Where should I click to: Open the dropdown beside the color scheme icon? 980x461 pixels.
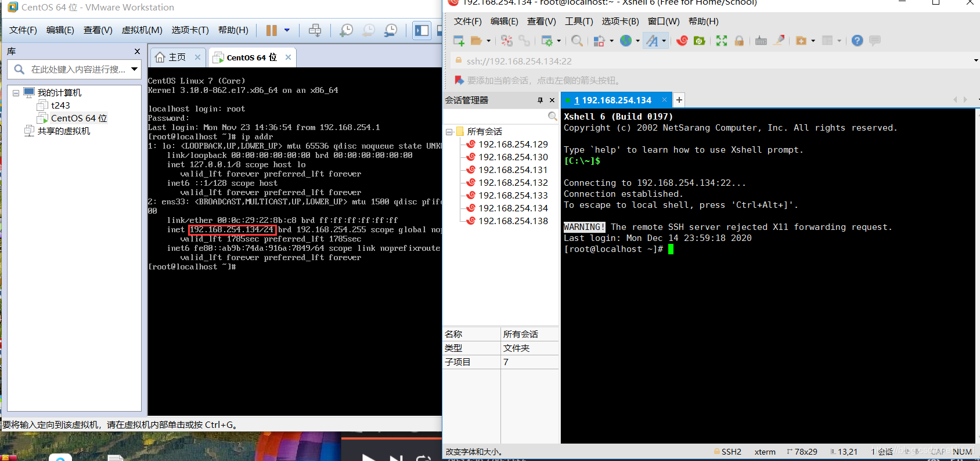pyautogui.click(x=611, y=41)
